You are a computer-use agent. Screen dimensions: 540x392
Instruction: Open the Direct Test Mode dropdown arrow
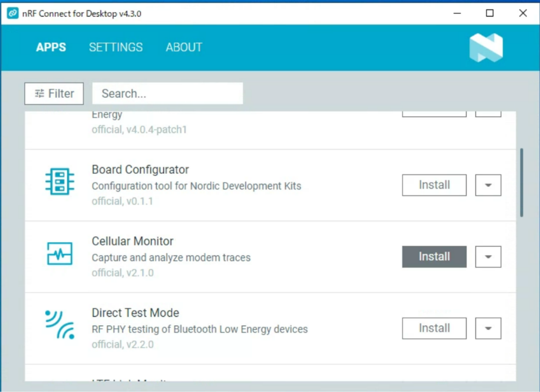pos(488,328)
